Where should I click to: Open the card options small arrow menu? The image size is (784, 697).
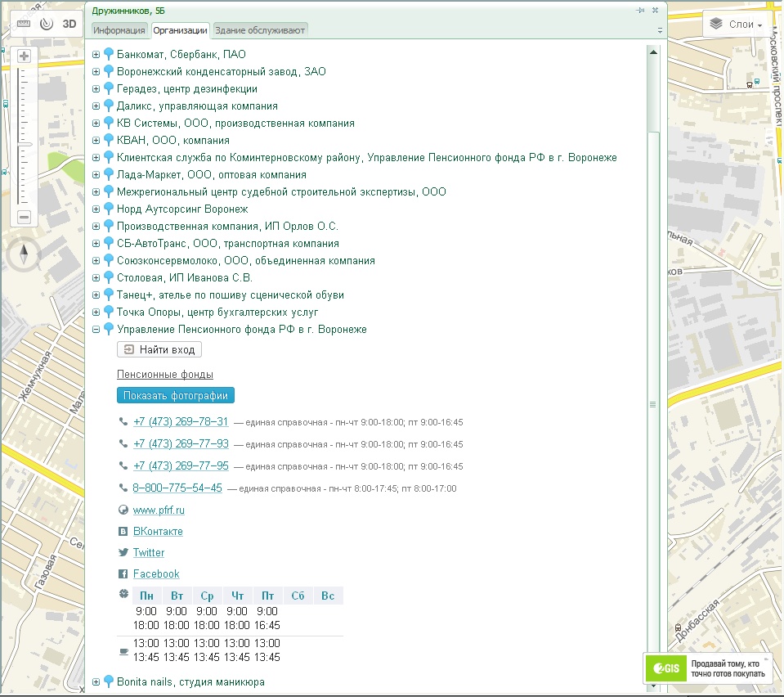pyautogui.click(x=660, y=31)
